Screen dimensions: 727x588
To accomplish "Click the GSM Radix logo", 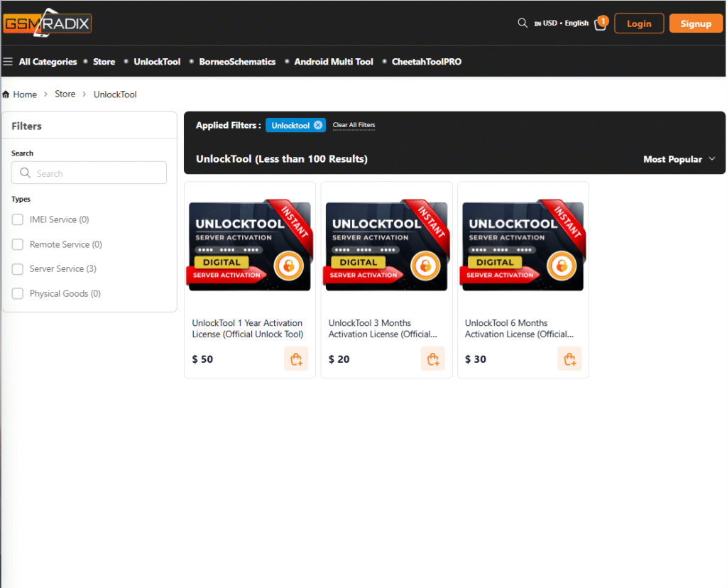I will 47,23.
